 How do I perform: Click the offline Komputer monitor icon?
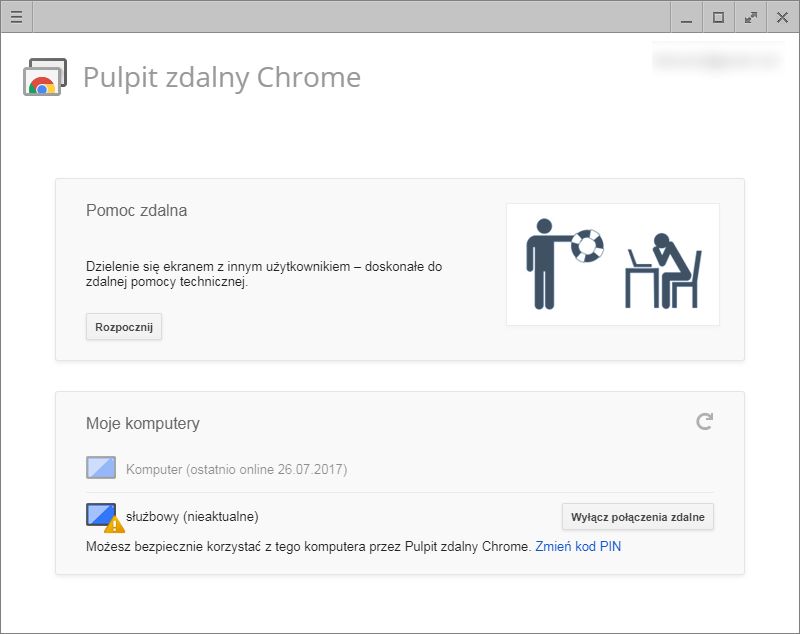(101, 468)
